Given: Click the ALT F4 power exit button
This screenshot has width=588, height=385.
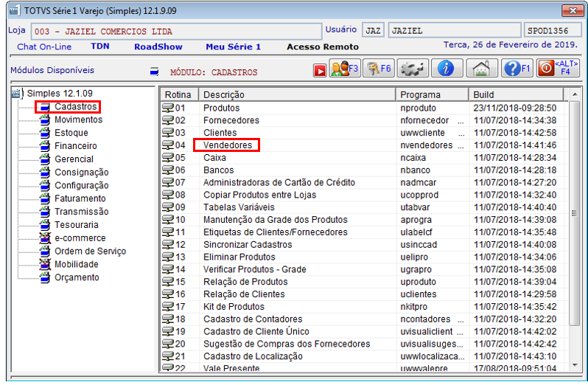Looking at the screenshot, I should pyautogui.click(x=558, y=69).
